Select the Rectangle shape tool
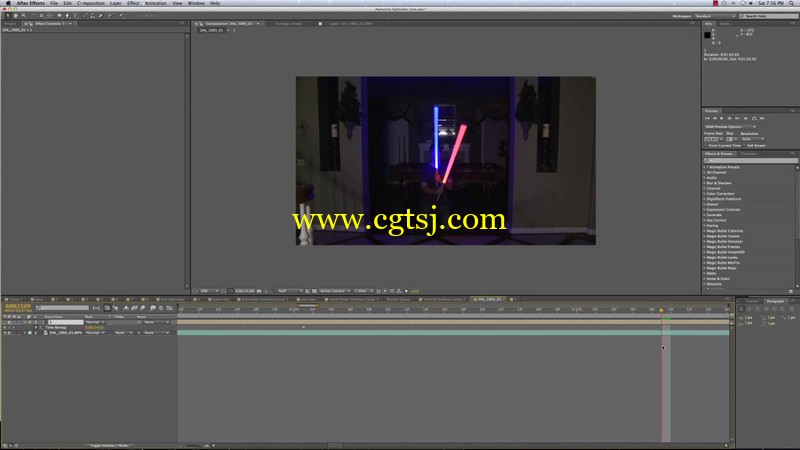The image size is (800, 450). (x=59, y=15)
